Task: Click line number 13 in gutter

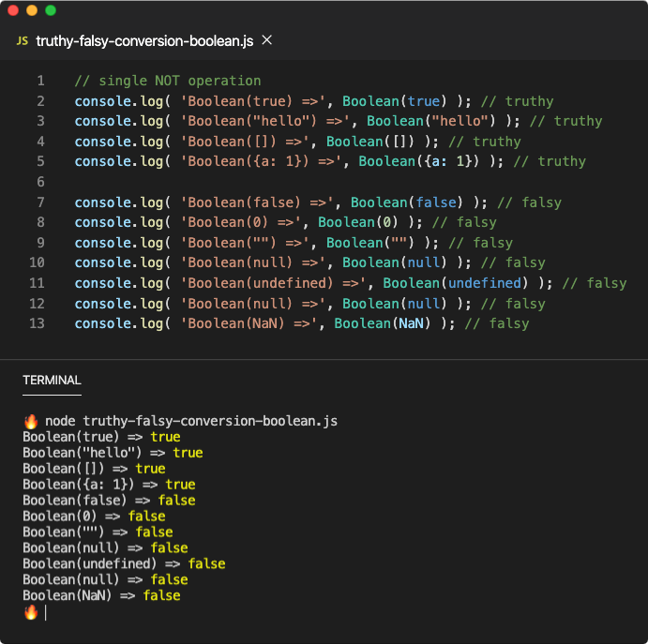Action: click(x=37, y=323)
